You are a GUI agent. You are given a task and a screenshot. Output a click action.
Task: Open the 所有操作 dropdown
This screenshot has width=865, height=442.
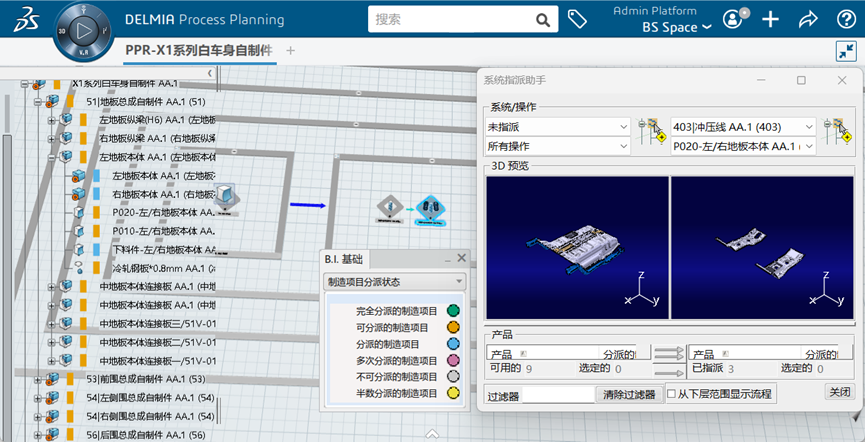pyautogui.click(x=557, y=146)
